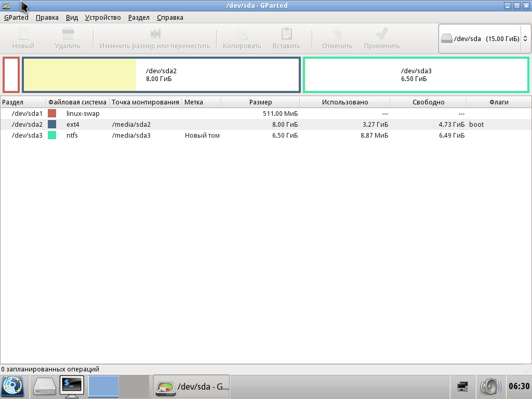Open the Раздел menu
The image size is (532, 399).
click(139, 17)
